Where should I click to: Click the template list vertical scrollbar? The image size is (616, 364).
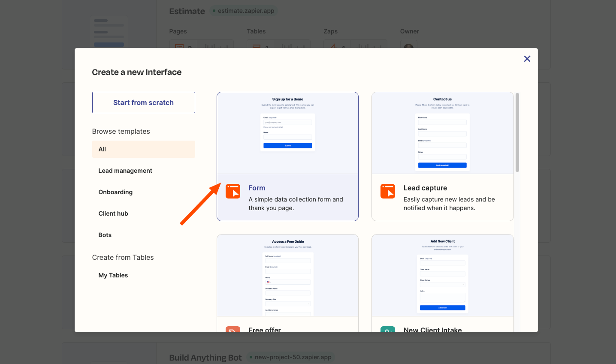[x=517, y=132]
